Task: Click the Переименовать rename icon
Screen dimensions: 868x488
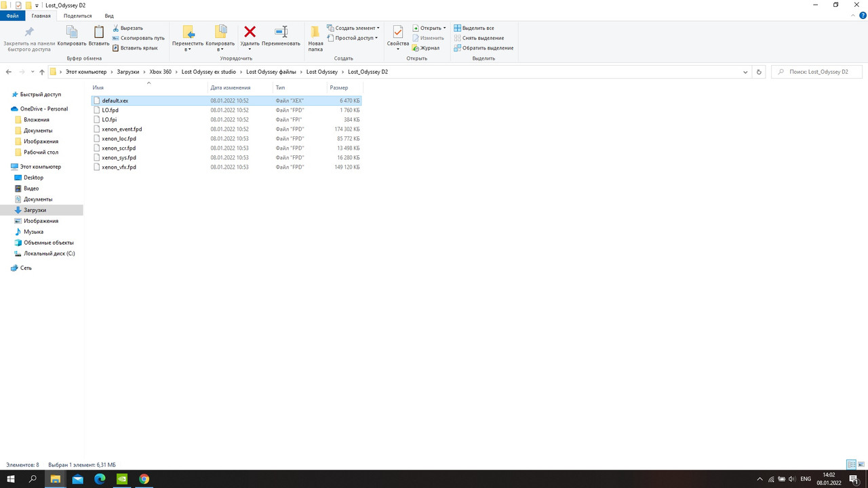Action: point(281,31)
